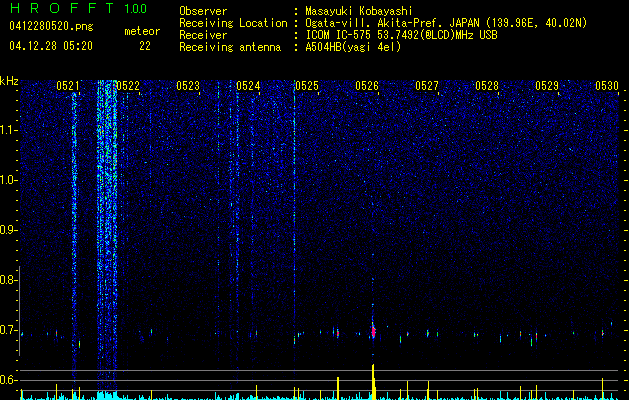Click the 0522 time marker
The height and width of the screenshot is (400, 629).
point(128,86)
